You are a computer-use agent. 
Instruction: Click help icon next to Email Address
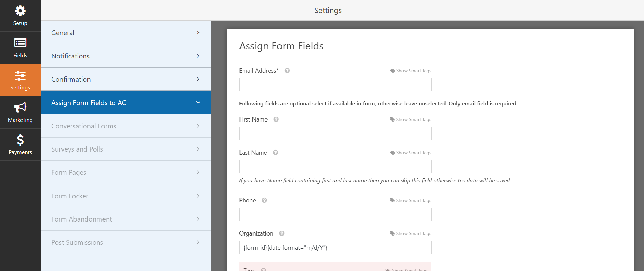tap(287, 71)
